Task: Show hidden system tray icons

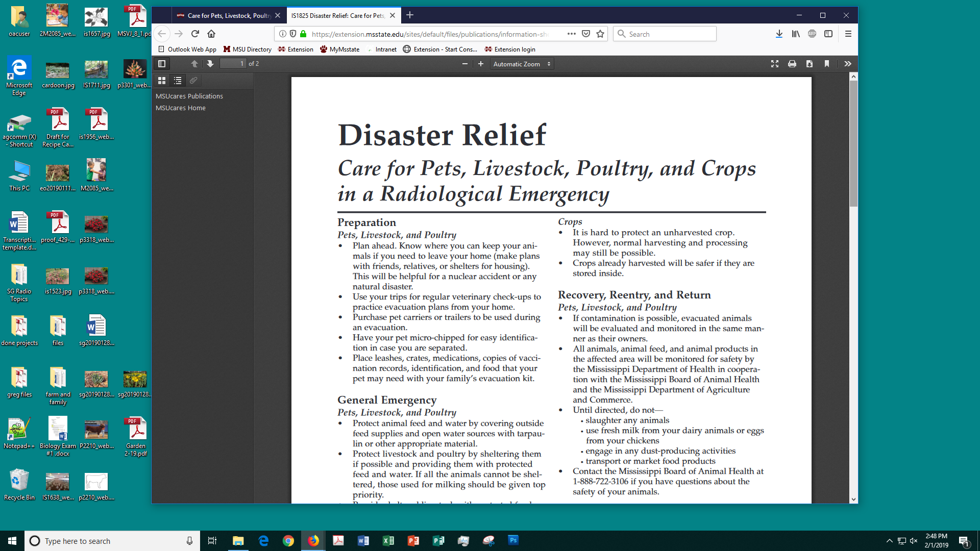Action: [x=890, y=541]
